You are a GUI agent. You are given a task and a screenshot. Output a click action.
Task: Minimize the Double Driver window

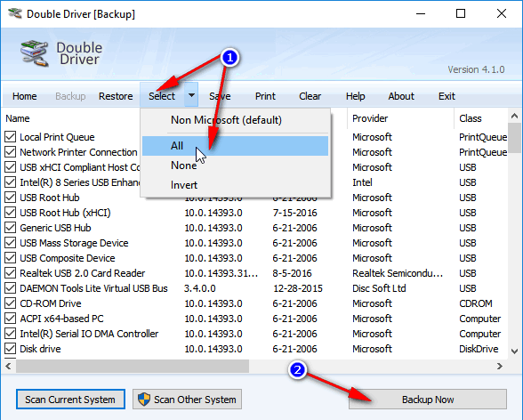pyautogui.click(x=421, y=13)
